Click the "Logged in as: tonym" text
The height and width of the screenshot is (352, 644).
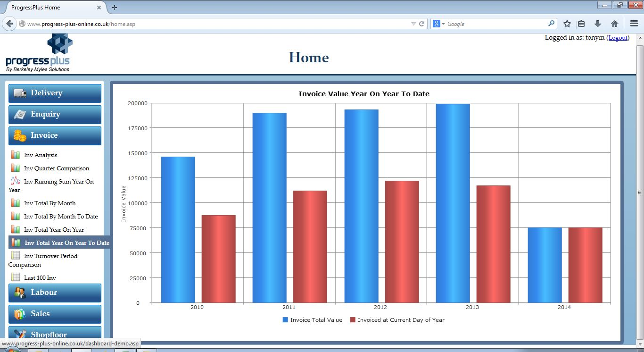pyautogui.click(x=575, y=38)
